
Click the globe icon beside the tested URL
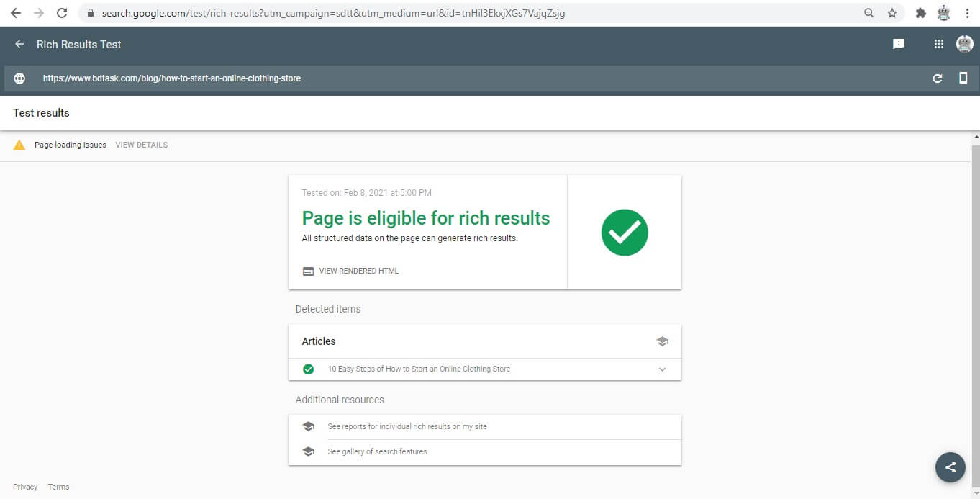19,78
